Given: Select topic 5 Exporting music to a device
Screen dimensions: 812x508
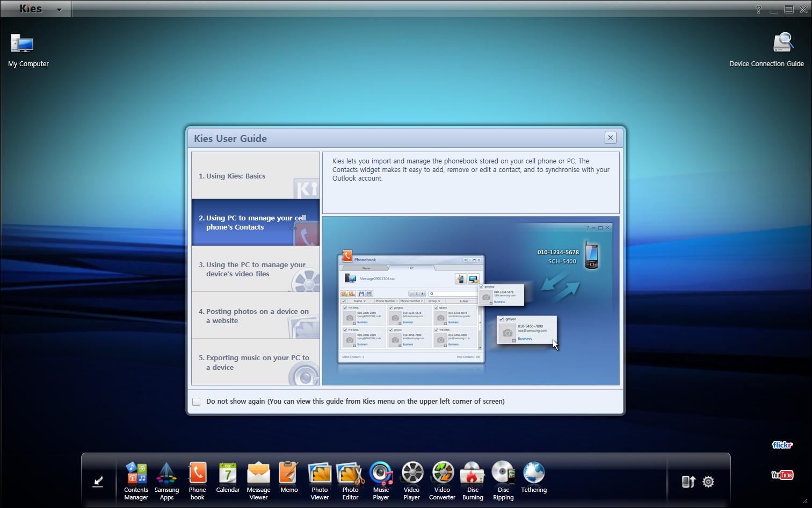Looking at the screenshot, I should click(x=256, y=362).
